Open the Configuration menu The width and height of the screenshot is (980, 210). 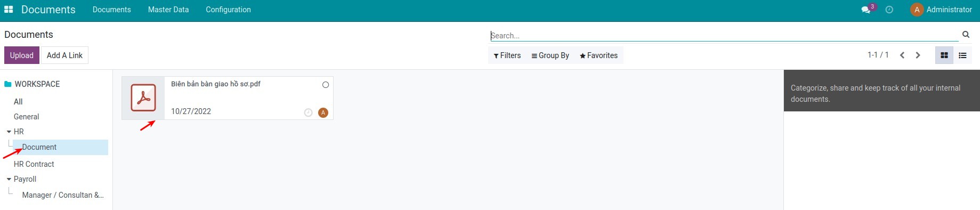228,10
